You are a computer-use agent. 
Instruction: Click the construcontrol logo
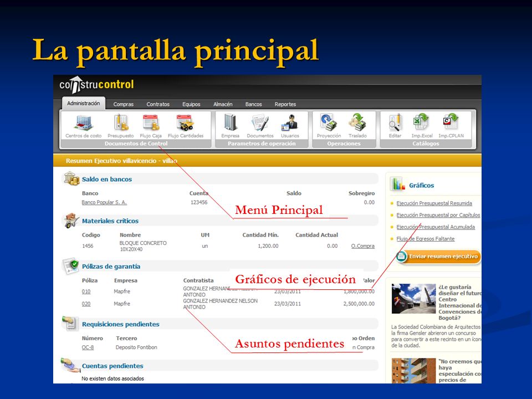pos(96,84)
